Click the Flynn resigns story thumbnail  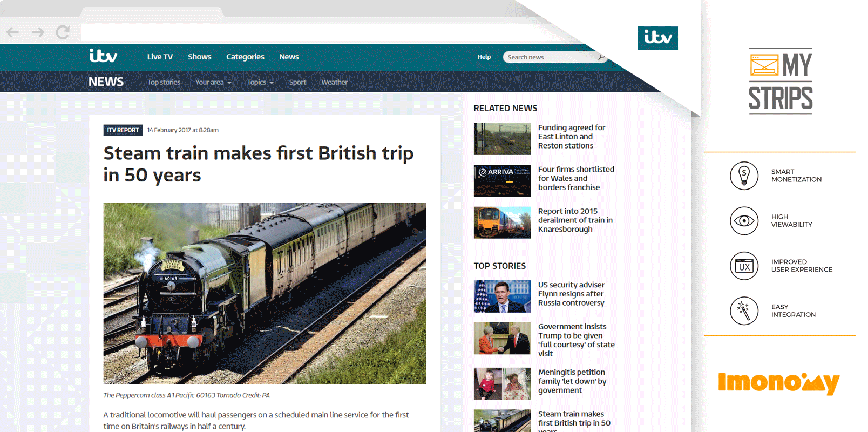[x=502, y=296]
